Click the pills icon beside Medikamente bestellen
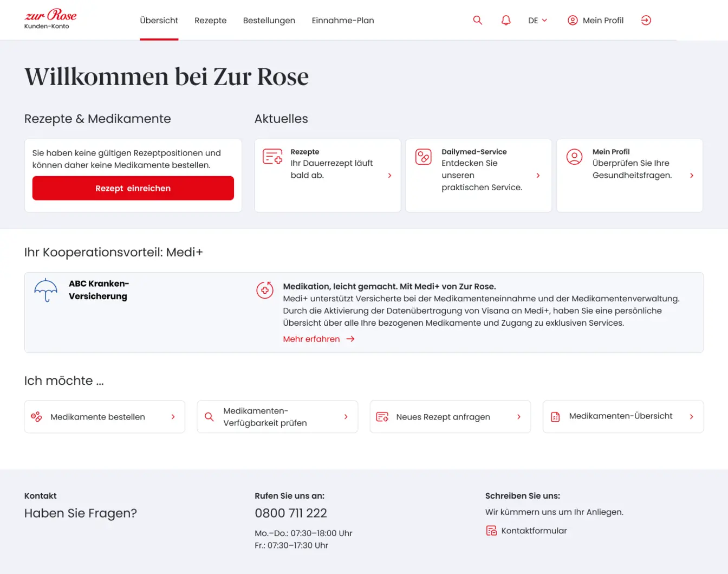Screen dimensions: 728x574 pos(36,416)
